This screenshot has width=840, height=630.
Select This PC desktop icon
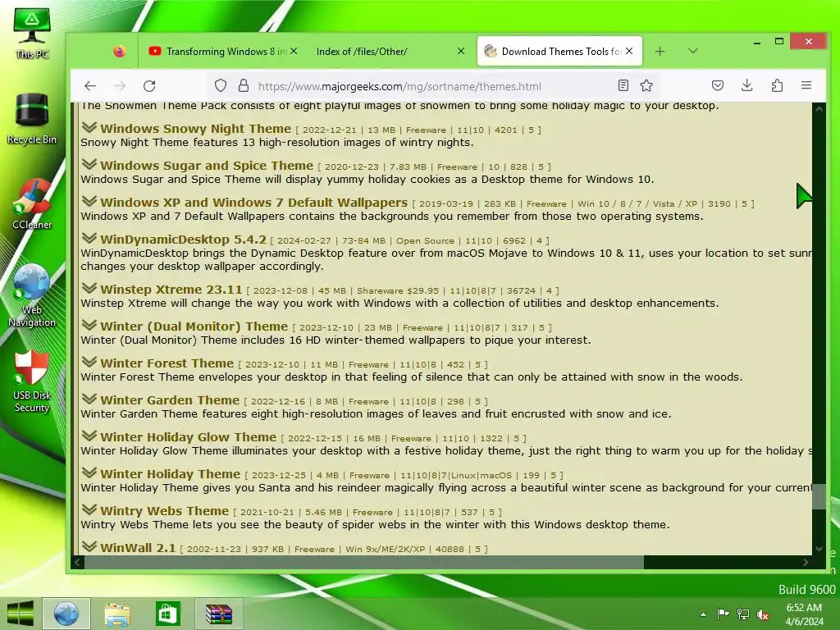[x=32, y=33]
